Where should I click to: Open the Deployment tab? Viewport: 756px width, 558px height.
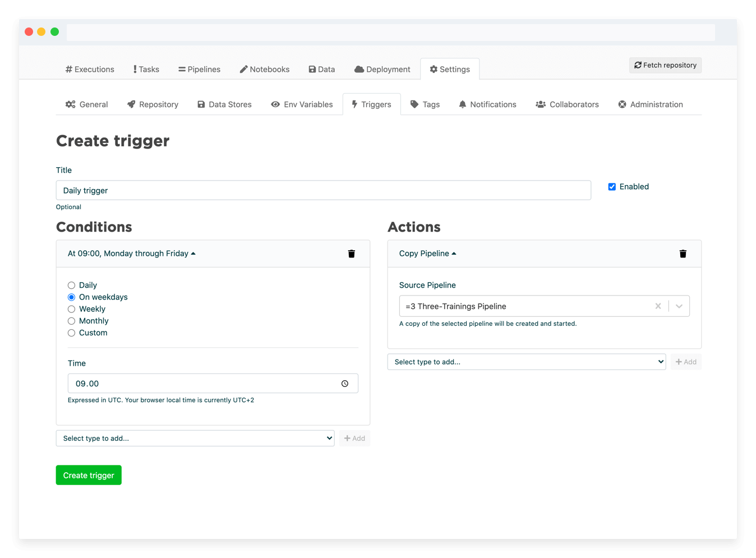click(382, 70)
